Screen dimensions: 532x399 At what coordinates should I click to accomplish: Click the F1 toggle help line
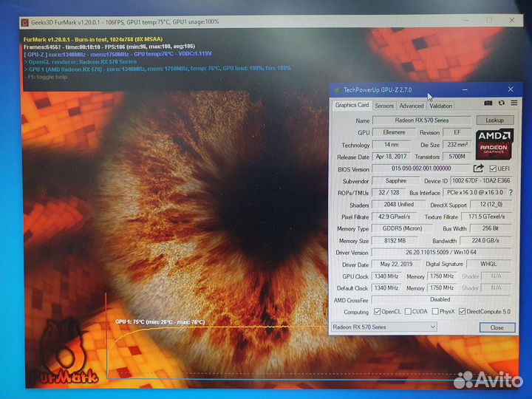coord(46,77)
